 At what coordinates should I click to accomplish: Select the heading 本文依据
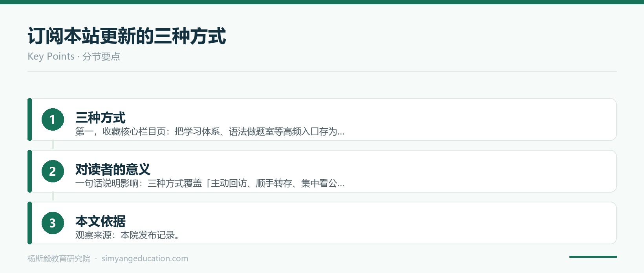(101, 221)
